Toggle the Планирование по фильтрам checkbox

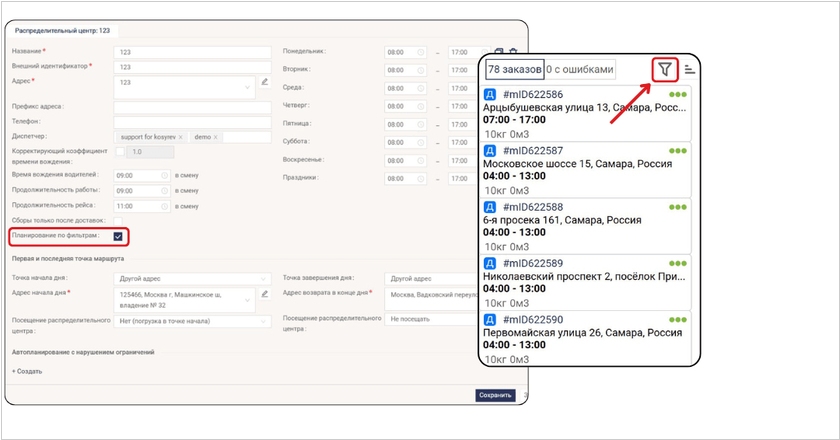pos(118,236)
